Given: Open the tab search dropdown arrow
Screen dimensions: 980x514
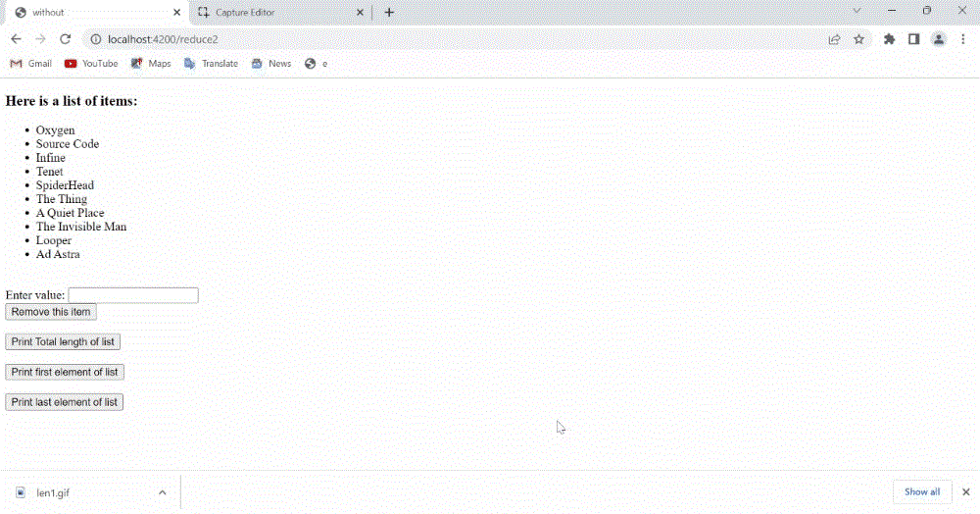Looking at the screenshot, I should [857, 11].
